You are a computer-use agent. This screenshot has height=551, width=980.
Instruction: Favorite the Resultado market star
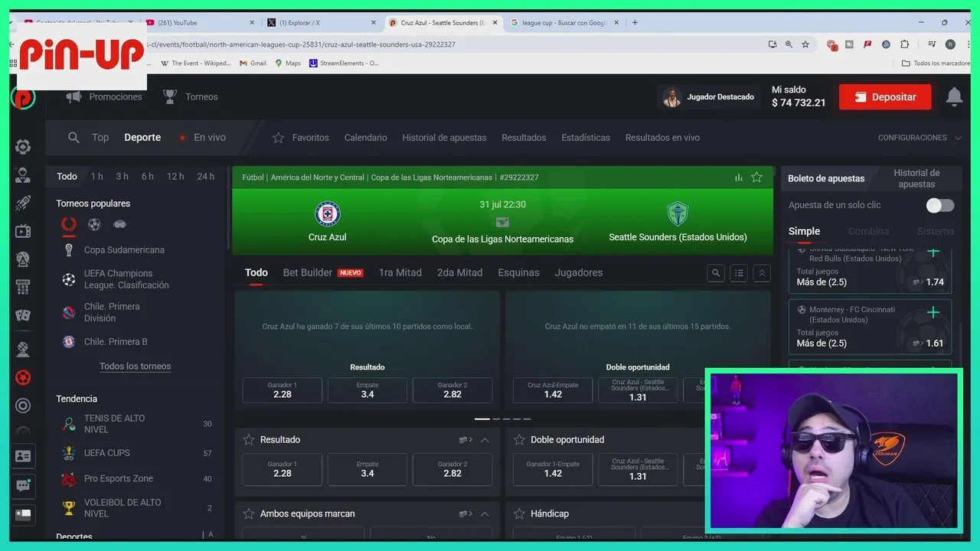(248, 440)
